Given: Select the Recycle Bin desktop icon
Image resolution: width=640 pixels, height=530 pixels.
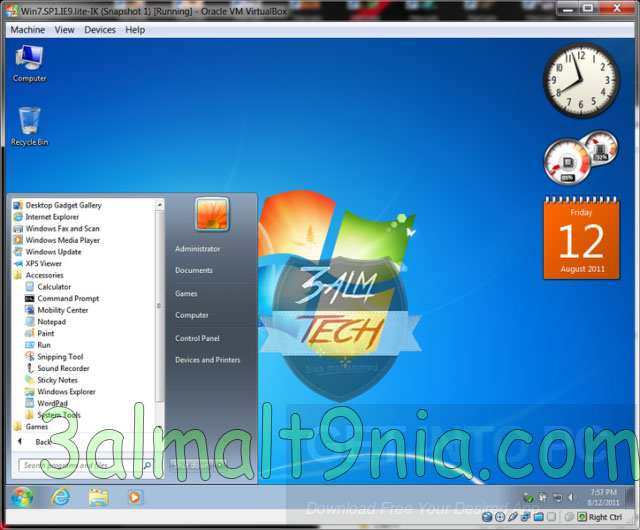Looking at the screenshot, I should click(x=29, y=126).
